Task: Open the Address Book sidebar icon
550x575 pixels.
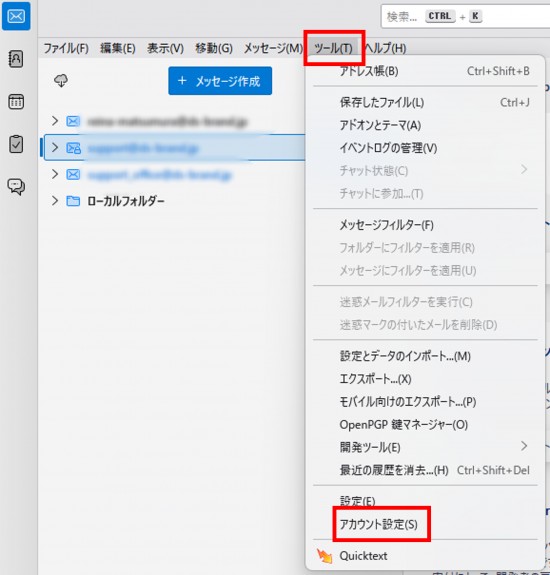Action: pos(16,59)
